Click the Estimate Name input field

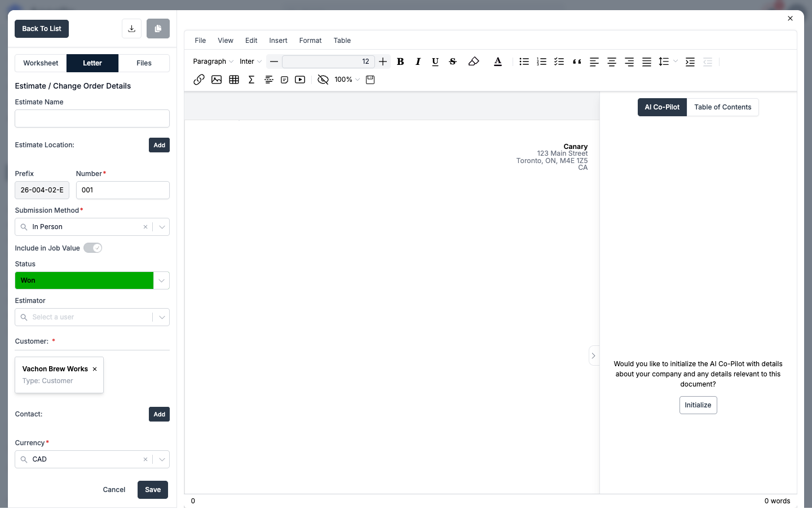92,118
